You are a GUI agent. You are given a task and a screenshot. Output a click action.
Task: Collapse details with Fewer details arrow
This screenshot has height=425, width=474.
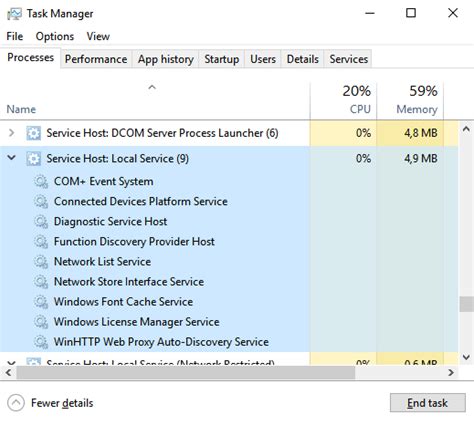tap(16, 403)
